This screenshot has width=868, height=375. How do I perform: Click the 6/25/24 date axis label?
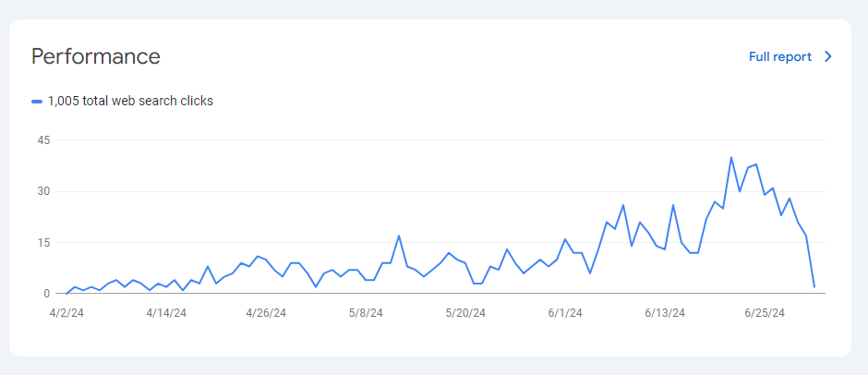pyautogui.click(x=765, y=313)
